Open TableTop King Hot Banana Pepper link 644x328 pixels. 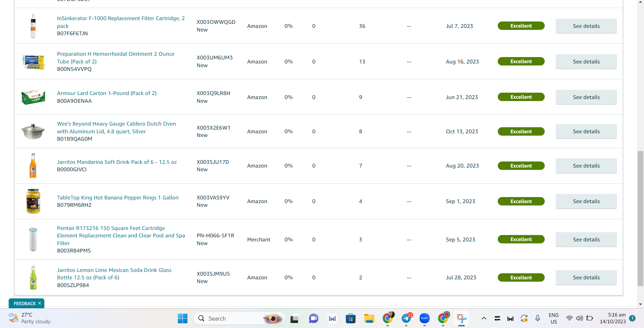(x=118, y=197)
